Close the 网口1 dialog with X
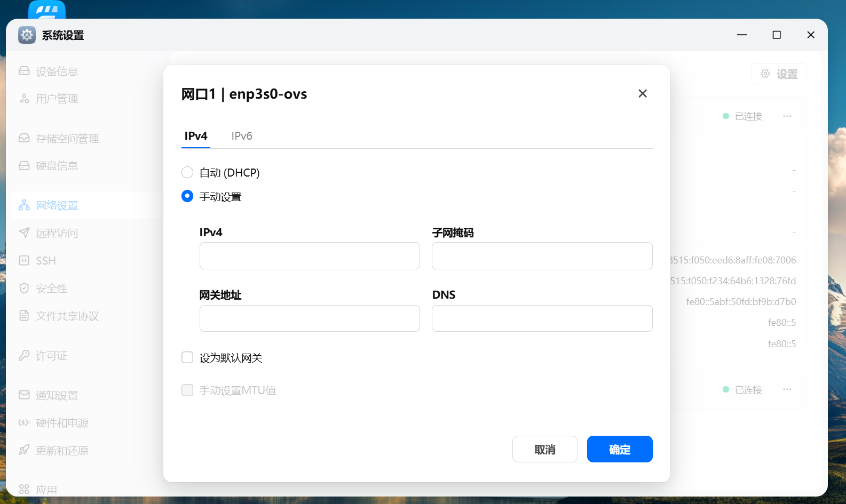This screenshot has height=504, width=846. [x=643, y=94]
